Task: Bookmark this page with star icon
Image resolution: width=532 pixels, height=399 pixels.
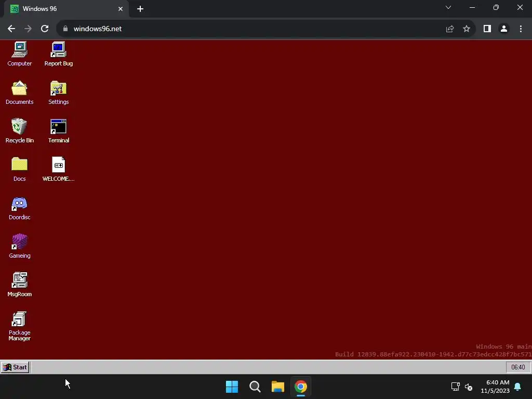Action: click(467, 29)
